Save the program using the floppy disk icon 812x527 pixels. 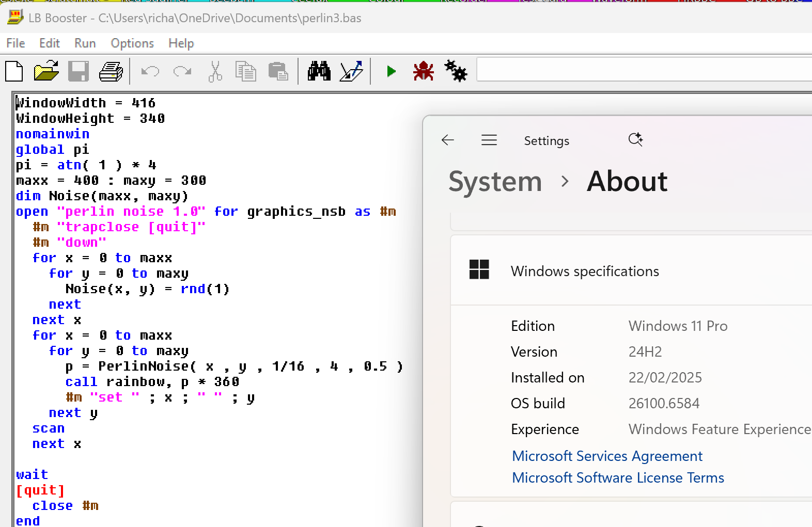[x=79, y=71]
